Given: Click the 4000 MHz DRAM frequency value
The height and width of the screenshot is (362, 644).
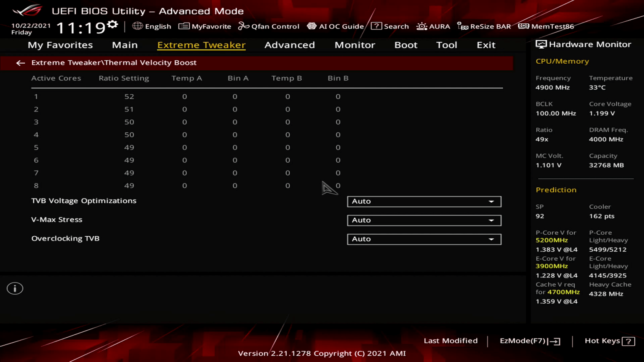Looking at the screenshot, I should click(606, 140).
